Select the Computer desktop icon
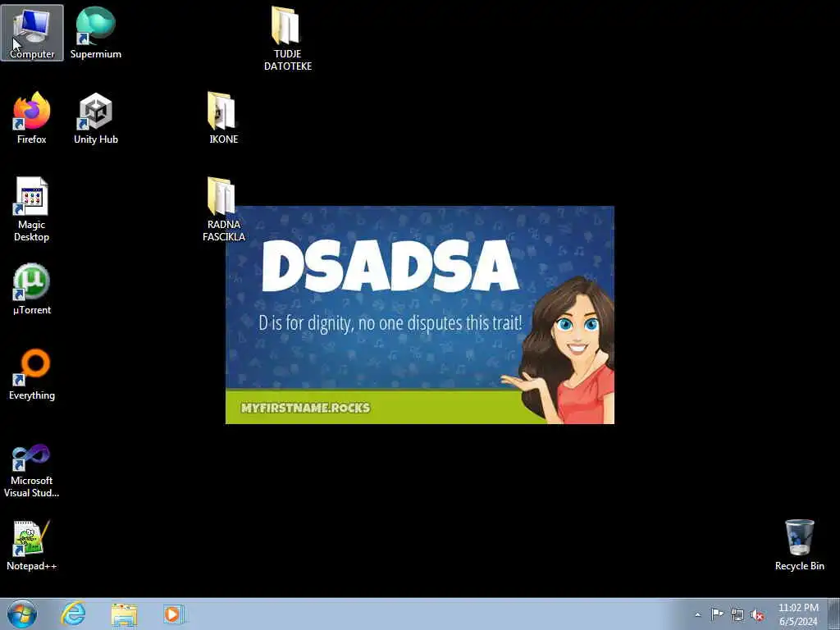The height and width of the screenshot is (630, 840). click(32, 33)
